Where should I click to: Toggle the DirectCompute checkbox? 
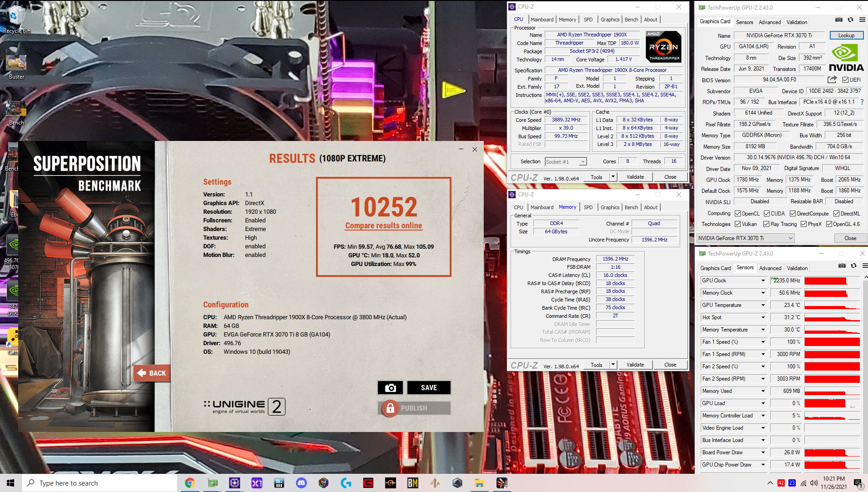[x=793, y=213]
